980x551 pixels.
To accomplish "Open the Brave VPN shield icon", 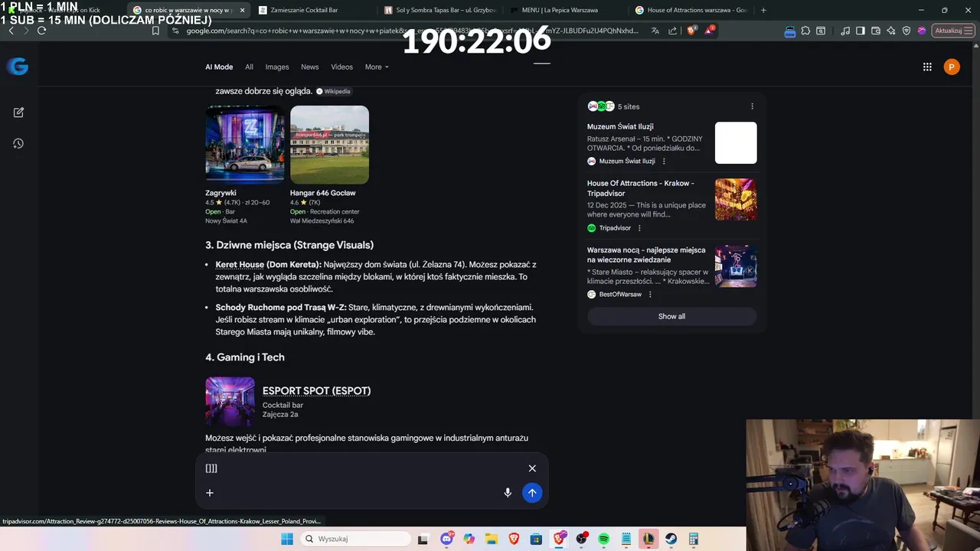I will tap(906, 31).
